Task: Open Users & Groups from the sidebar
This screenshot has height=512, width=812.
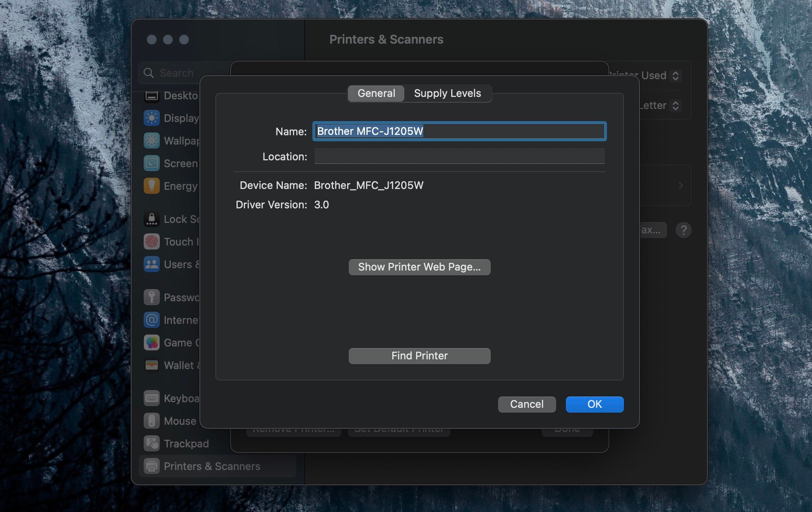Action: (152, 264)
